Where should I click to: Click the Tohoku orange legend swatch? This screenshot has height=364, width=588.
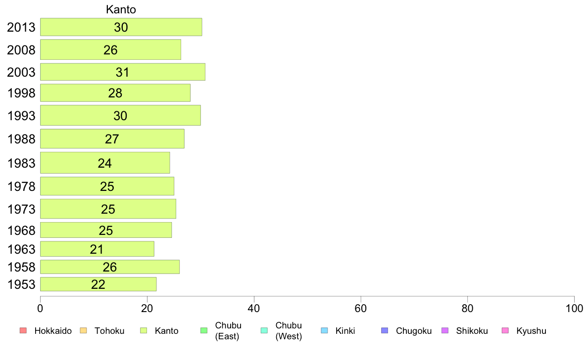[x=83, y=331]
